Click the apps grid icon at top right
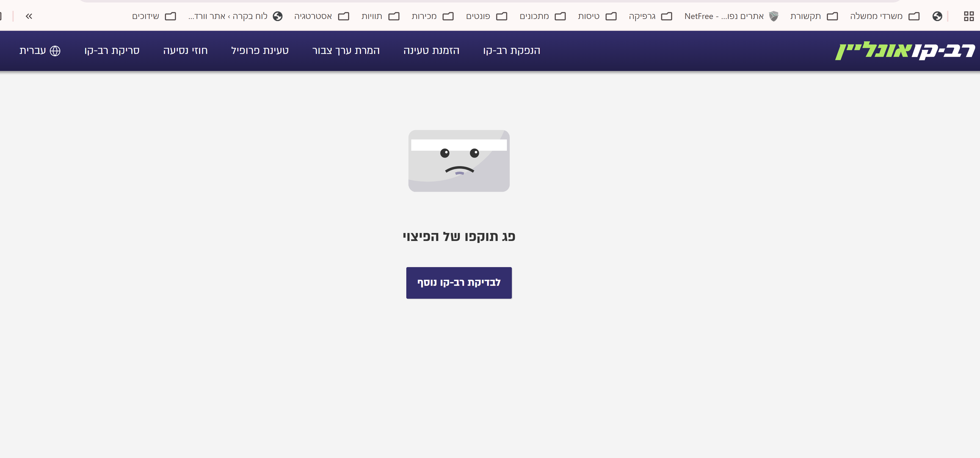This screenshot has height=458, width=980. 968,16
